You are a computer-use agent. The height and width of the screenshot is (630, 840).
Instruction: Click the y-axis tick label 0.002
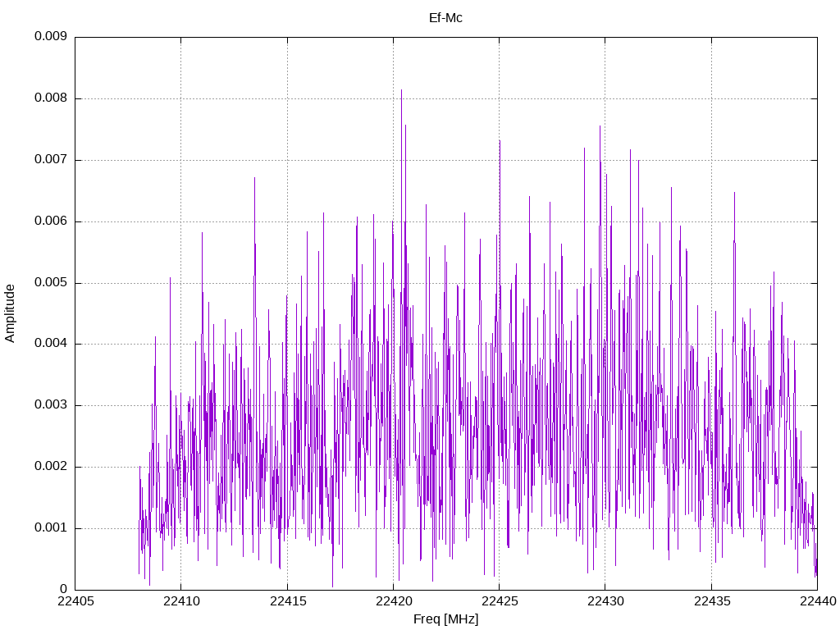(x=51, y=467)
